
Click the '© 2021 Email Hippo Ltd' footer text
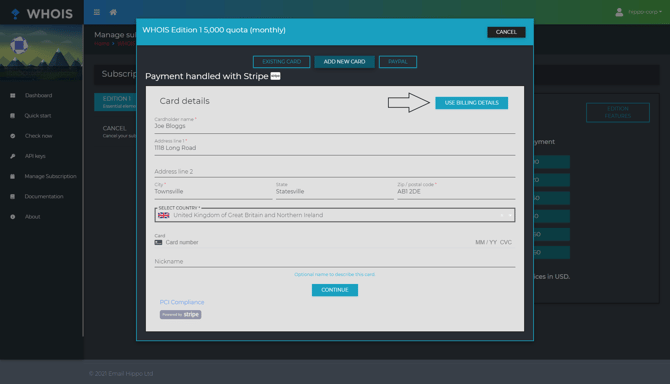121,374
